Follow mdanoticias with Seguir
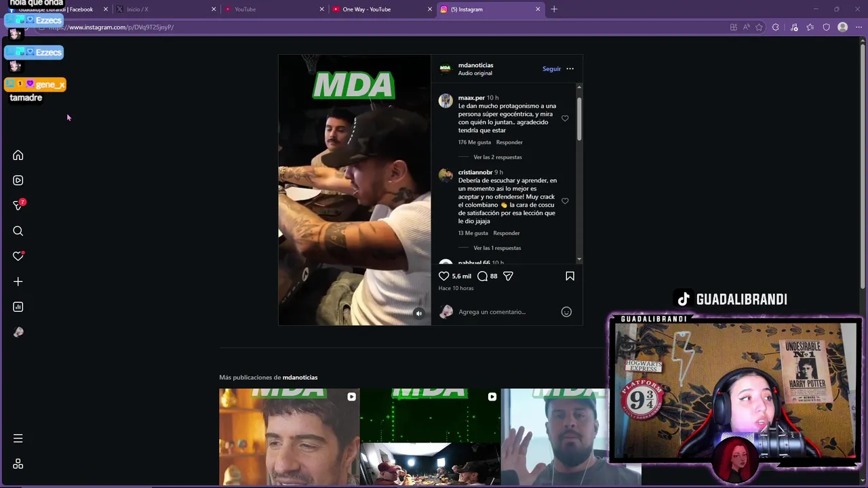The image size is (868, 488). coord(551,68)
